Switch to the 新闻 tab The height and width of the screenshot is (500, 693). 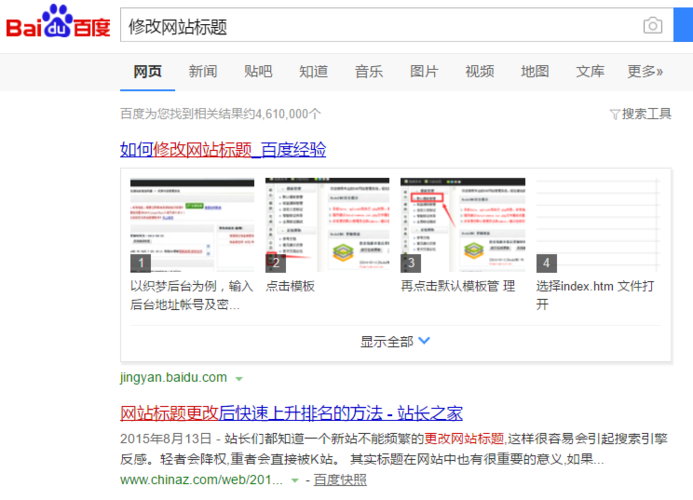pos(203,72)
